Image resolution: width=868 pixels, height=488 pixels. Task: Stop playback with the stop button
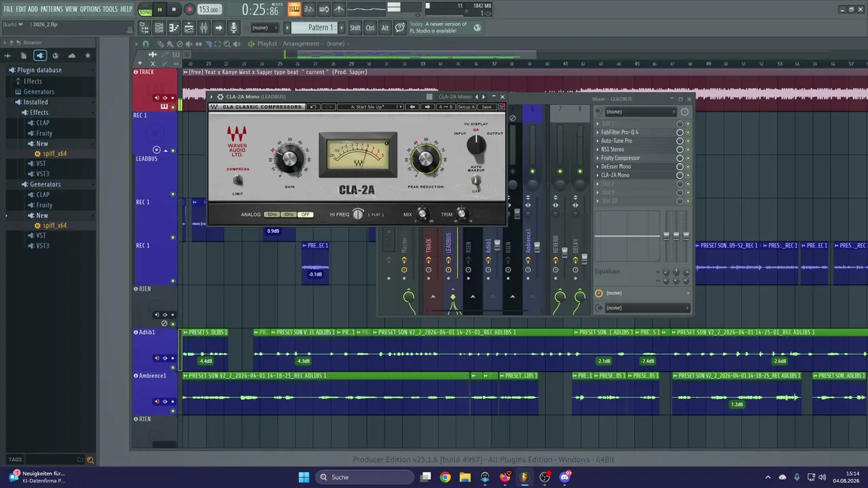pos(174,10)
